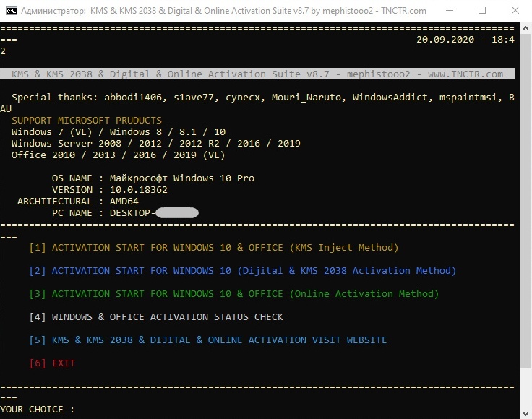Click the vertical scrollbar thumb

526,202
